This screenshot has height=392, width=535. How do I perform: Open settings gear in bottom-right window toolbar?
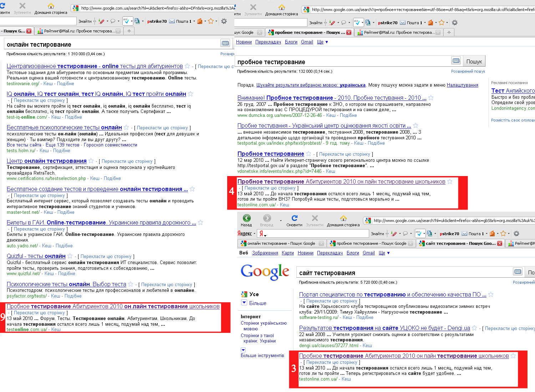tap(516, 234)
